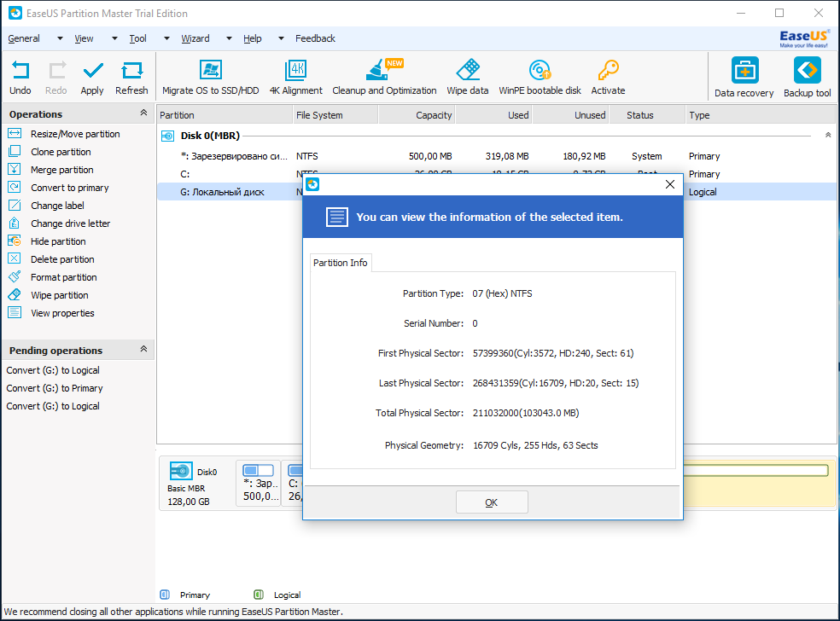Click the Feedback menu item
The width and height of the screenshot is (840, 621).
click(315, 38)
